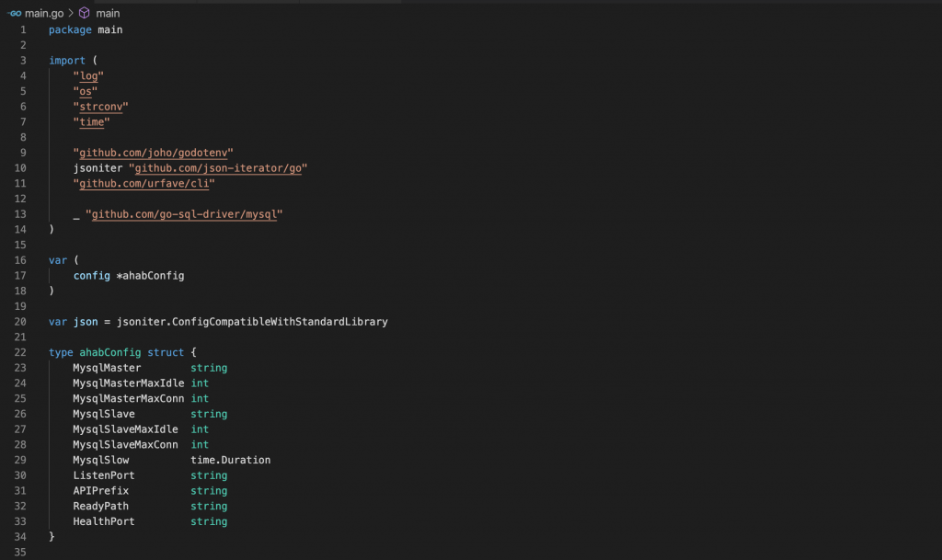Open the main symbol breadcrumb
The width and height of the screenshot is (942, 560).
coord(108,13)
